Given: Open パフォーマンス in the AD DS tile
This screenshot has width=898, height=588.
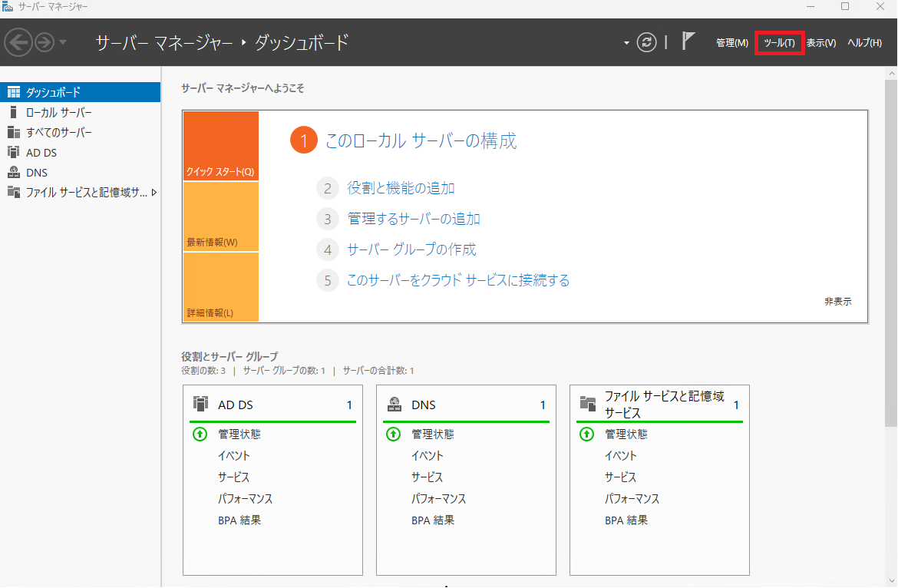Looking at the screenshot, I should (245, 499).
